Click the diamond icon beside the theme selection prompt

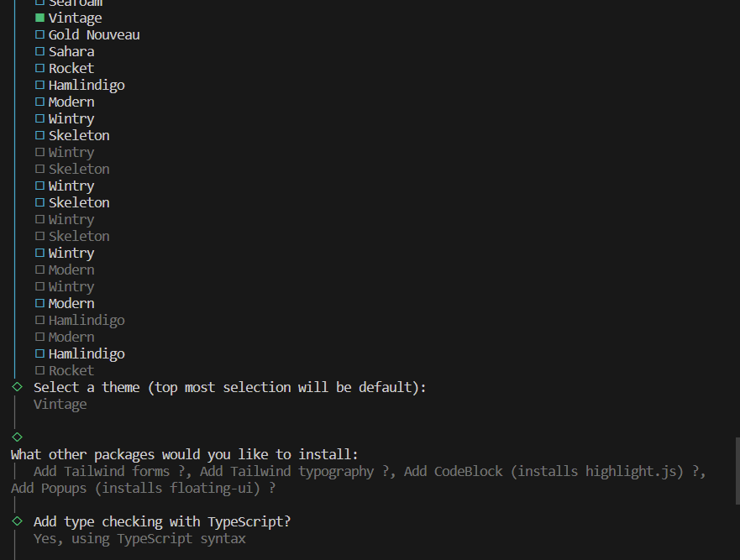pos(16,387)
